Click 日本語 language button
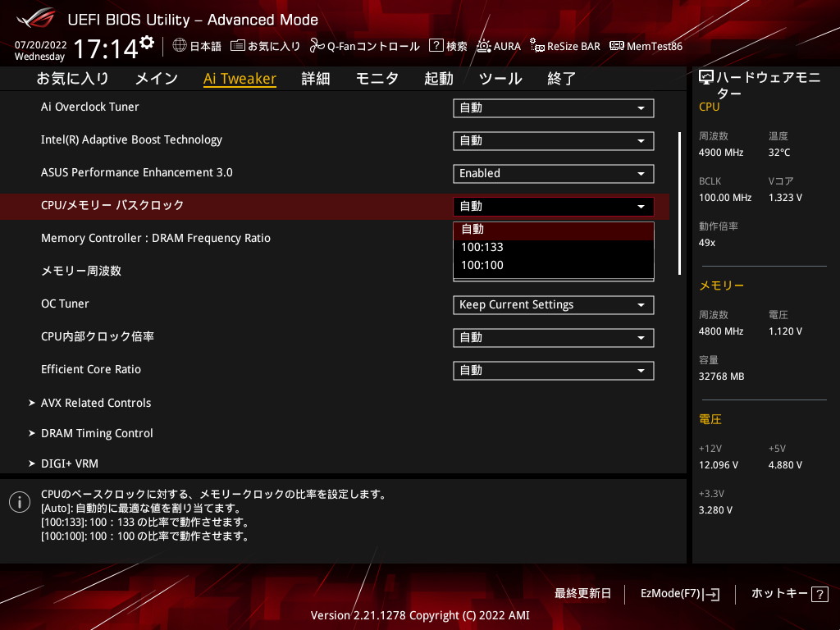 point(197,46)
